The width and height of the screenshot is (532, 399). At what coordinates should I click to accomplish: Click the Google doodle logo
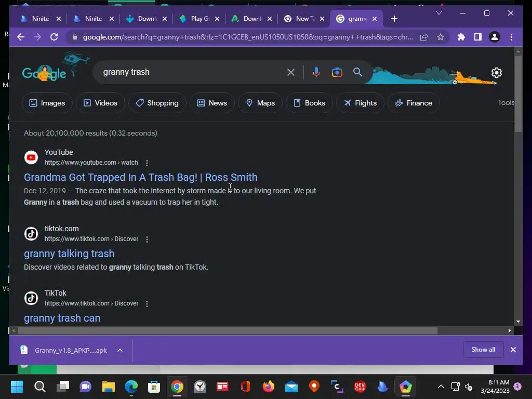(x=44, y=73)
